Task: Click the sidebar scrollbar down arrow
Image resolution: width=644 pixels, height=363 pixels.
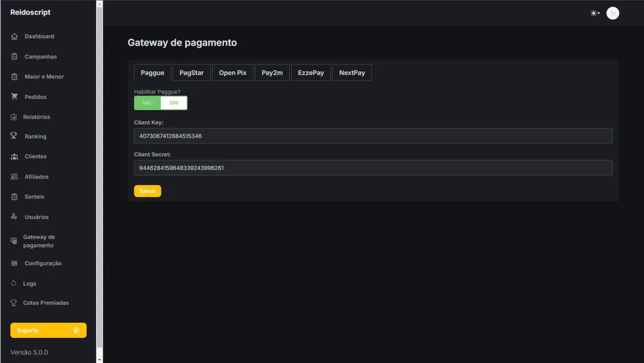Action: [99, 359]
